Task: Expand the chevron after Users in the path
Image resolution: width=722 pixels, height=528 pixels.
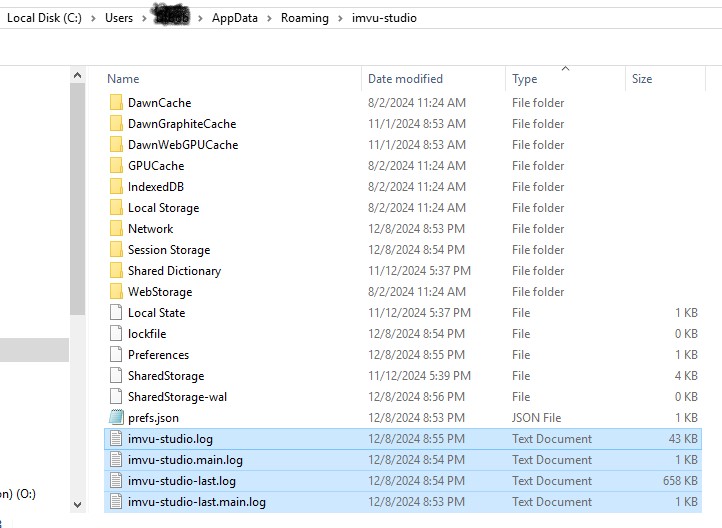Action: point(144,18)
